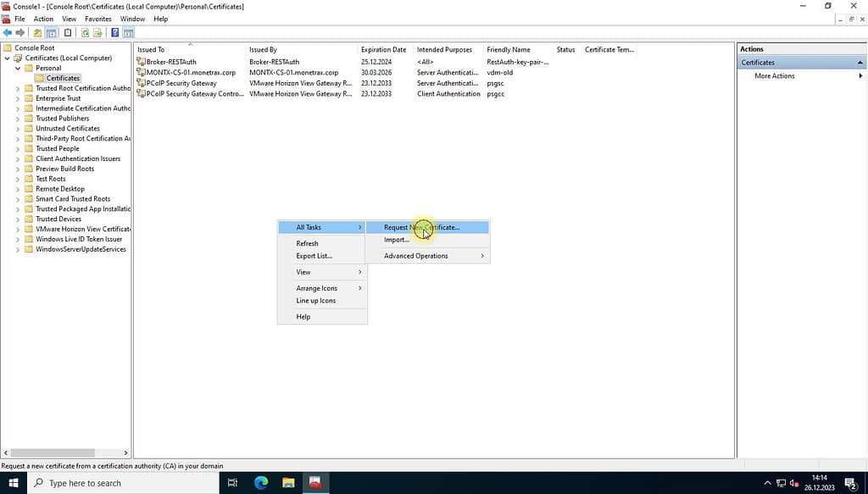Open the blue Help toolbar icon

pos(115,33)
